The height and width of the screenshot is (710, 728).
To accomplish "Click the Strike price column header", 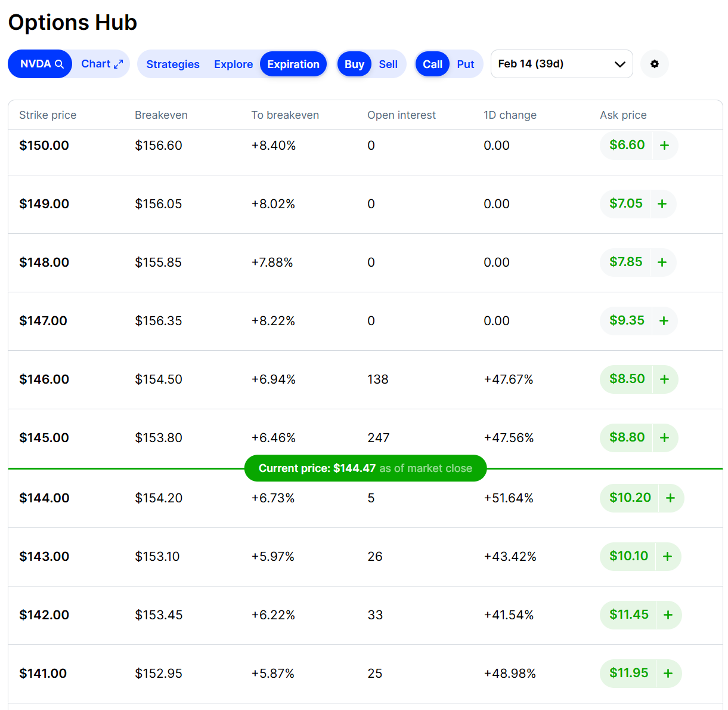I will tap(48, 115).
